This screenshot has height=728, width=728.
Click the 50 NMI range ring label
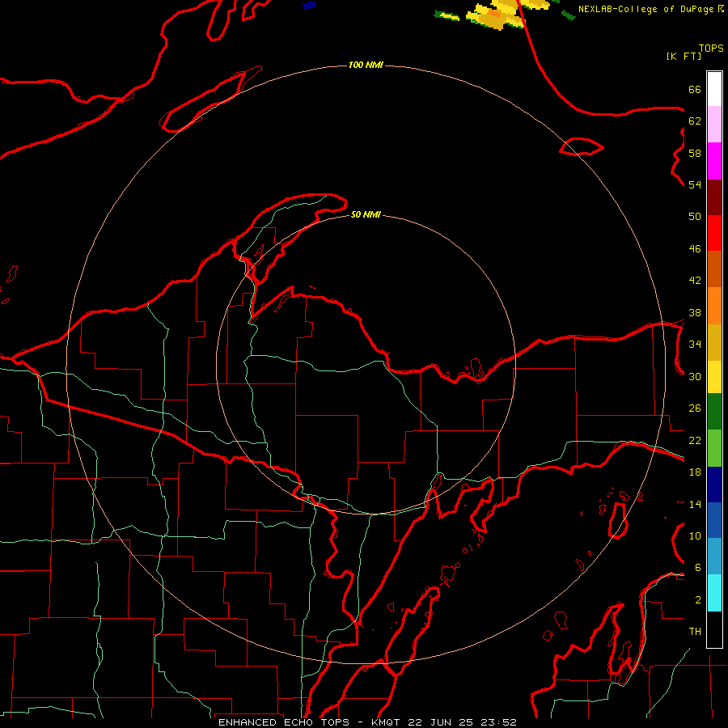366,214
